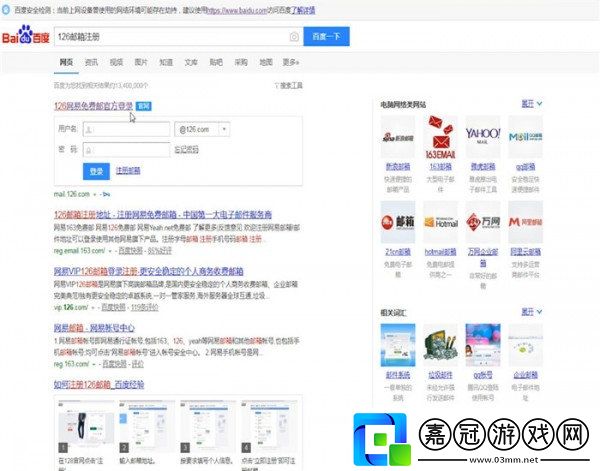Image resolution: width=600 pixels, height=471 pixels.
Task: Switch to the 贴吧 tab
Action: (x=216, y=62)
